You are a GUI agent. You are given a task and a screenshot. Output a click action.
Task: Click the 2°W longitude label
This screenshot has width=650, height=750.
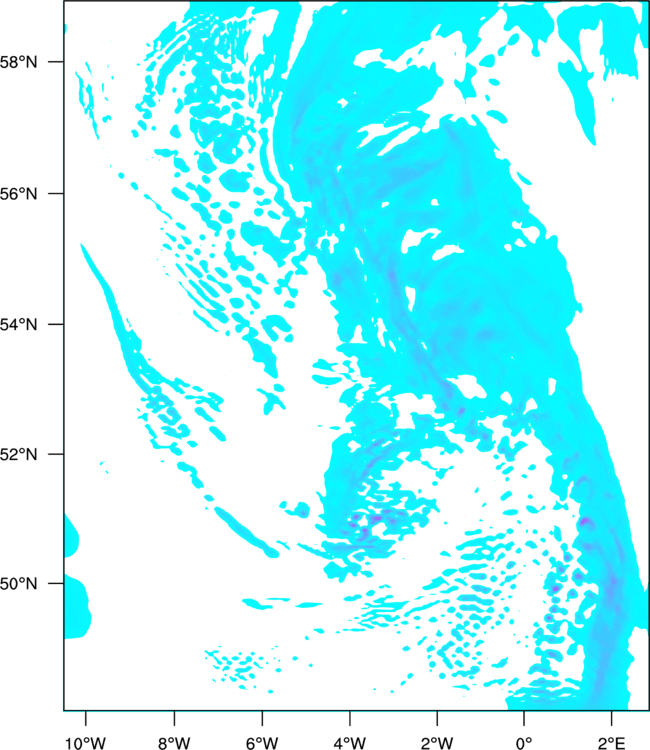(x=437, y=743)
